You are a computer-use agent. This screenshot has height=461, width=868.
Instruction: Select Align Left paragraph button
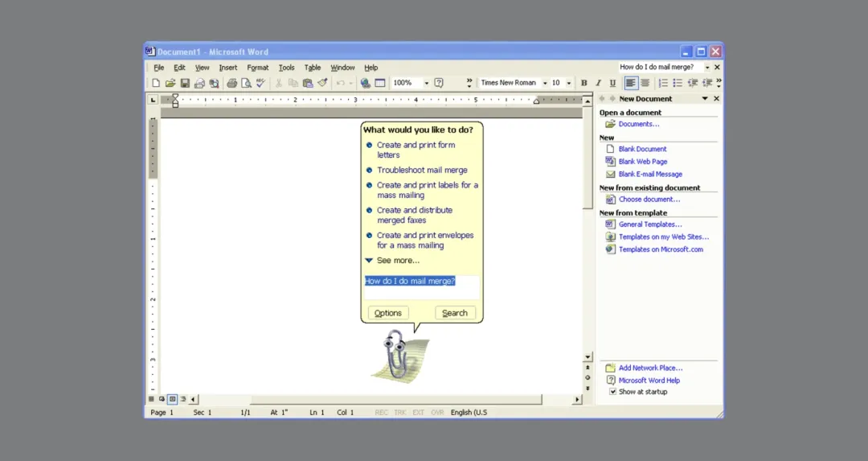pyautogui.click(x=631, y=83)
